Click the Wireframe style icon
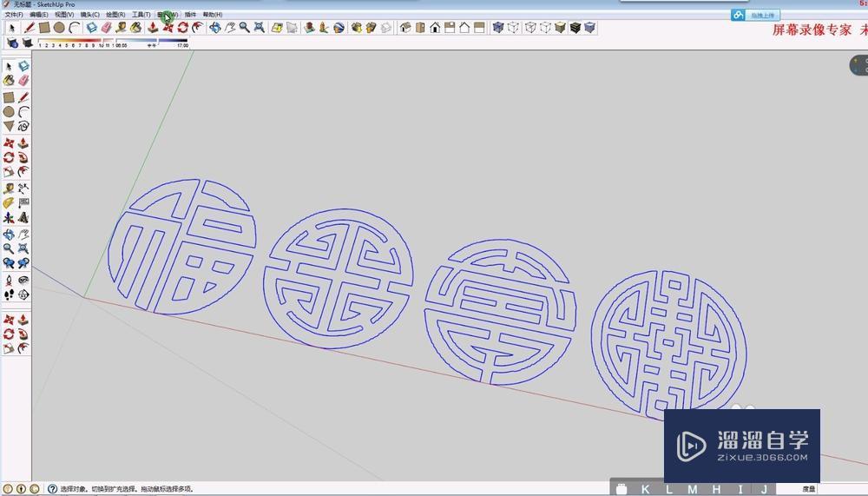The height and width of the screenshot is (496, 868). [x=529, y=28]
